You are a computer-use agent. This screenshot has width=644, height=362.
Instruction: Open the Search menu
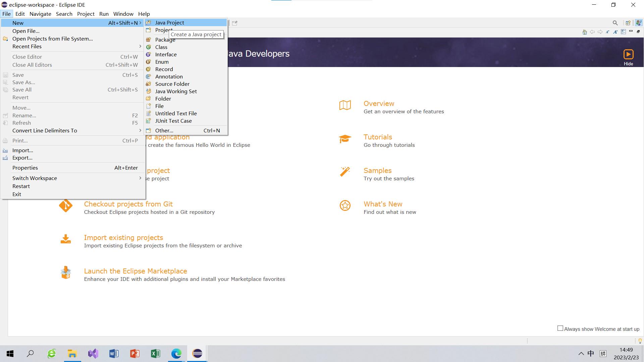(x=64, y=14)
